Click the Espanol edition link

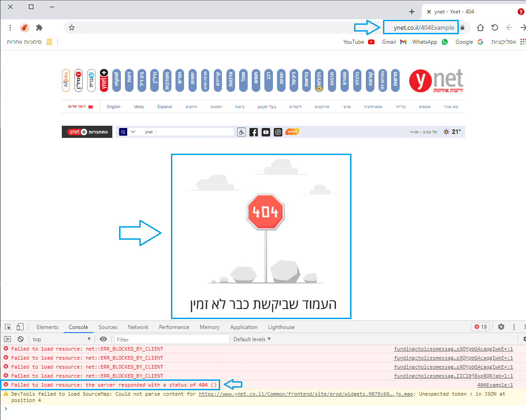(x=165, y=107)
